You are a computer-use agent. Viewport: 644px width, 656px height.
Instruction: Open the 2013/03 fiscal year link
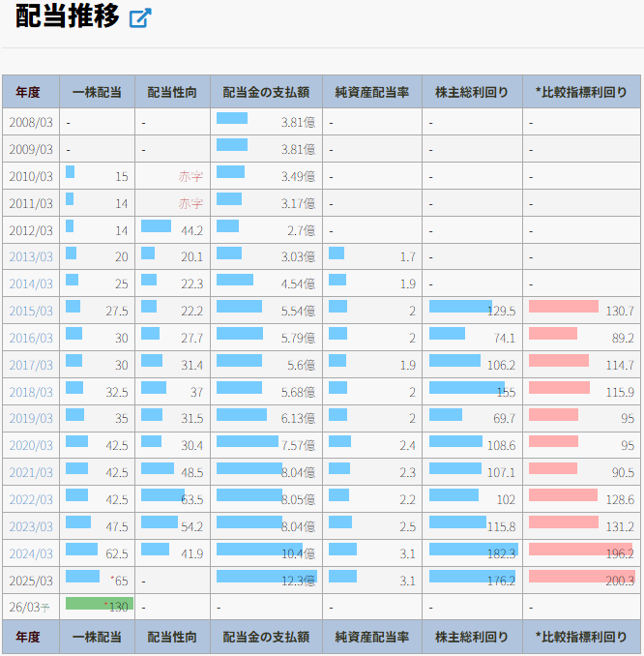pyautogui.click(x=31, y=256)
